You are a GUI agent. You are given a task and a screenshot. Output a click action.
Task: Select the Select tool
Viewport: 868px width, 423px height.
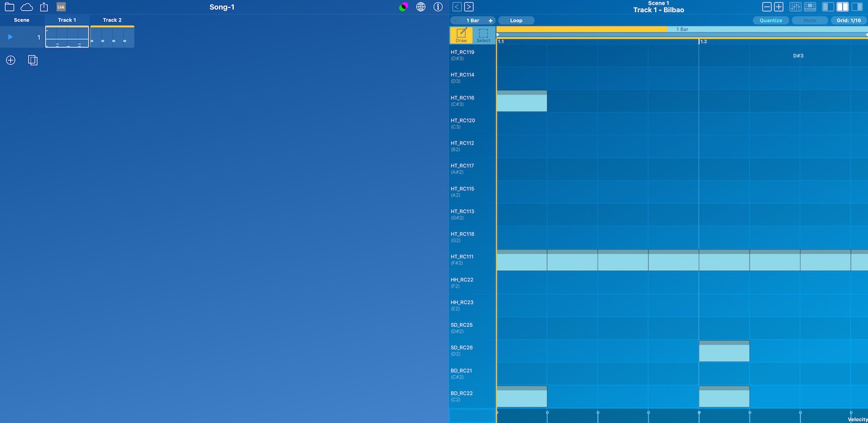pyautogui.click(x=483, y=35)
